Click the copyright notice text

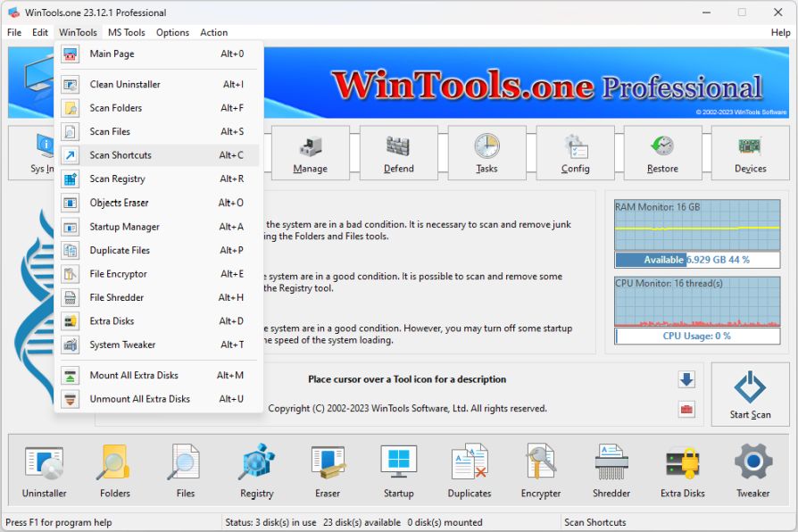coord(408,408)
